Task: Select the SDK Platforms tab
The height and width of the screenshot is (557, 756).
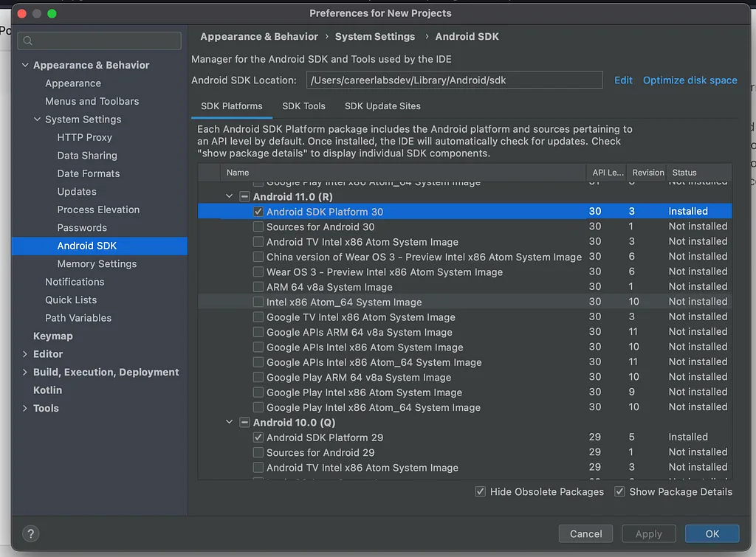Action: point(232,106)
